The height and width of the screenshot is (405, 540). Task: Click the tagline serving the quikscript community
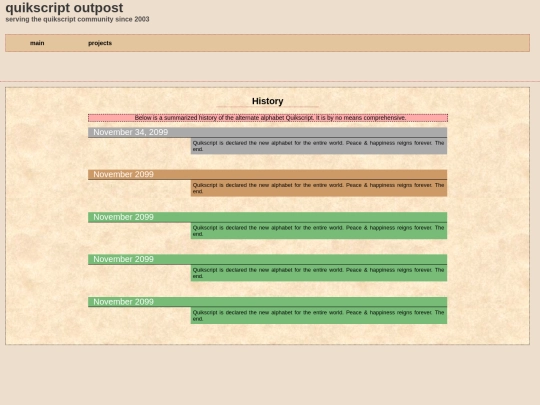77,19
